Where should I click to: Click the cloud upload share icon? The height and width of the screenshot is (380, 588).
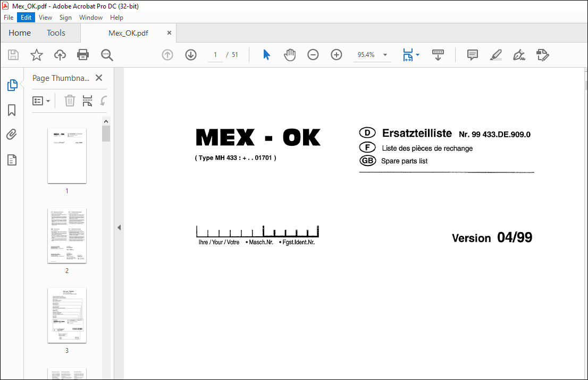coord(60,55)
